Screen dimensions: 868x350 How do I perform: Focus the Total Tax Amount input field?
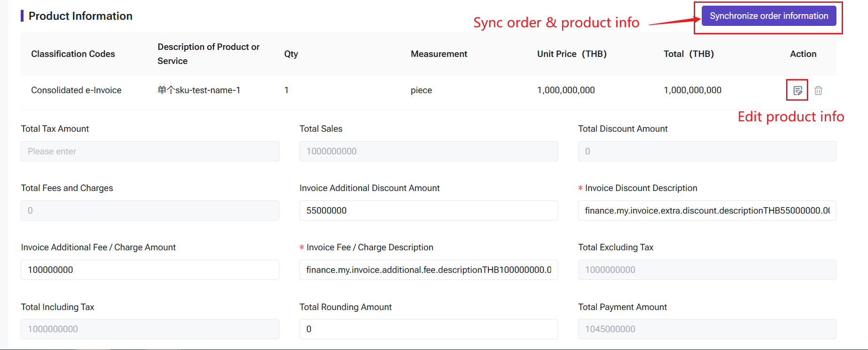tap(150, 151)
